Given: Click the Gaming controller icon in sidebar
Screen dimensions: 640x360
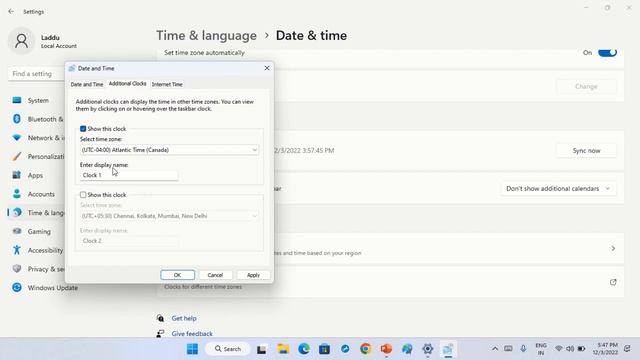Looking at the screenshot, I should coord(17,231).
